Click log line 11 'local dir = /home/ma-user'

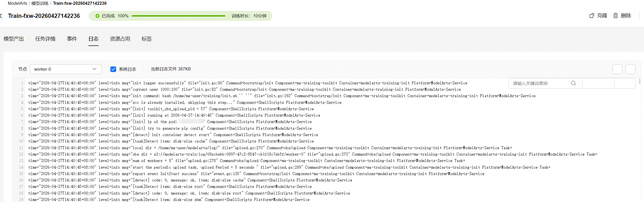pyautogui.click(x=270, y=148)
